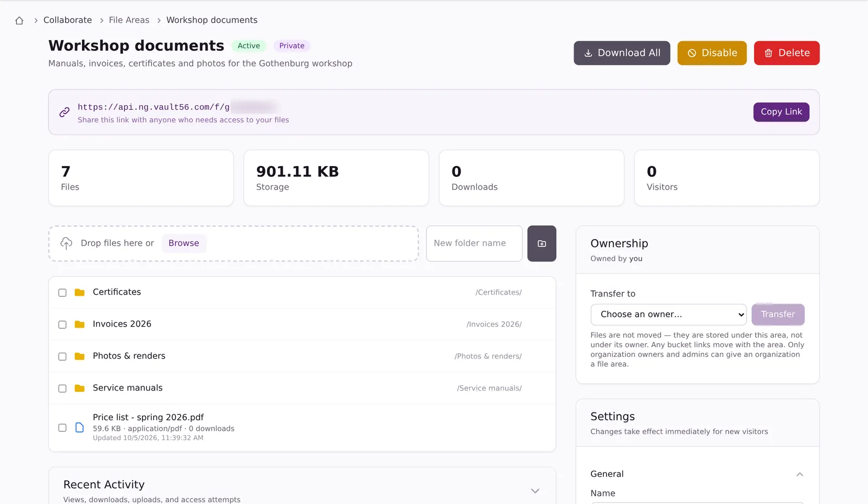Screen dimensions: 868x504
Task: Open the Photos & renders folder name
Action: (x=129, y=356)
